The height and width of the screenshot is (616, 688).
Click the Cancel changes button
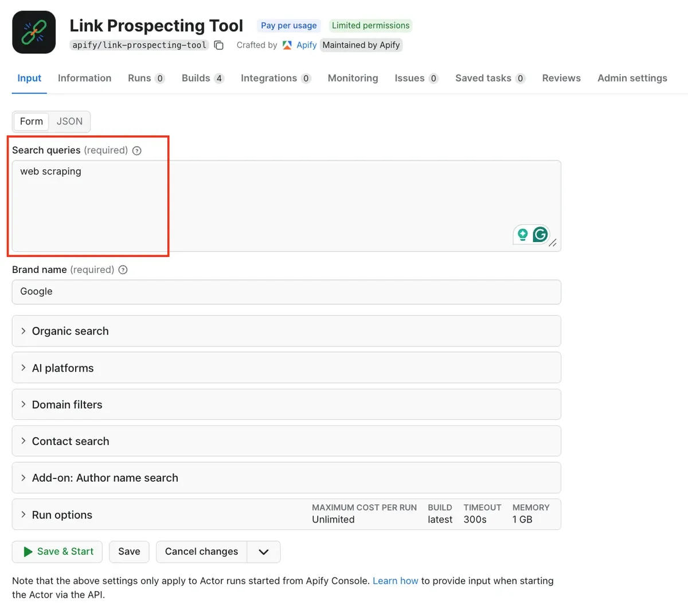[201, 552]
